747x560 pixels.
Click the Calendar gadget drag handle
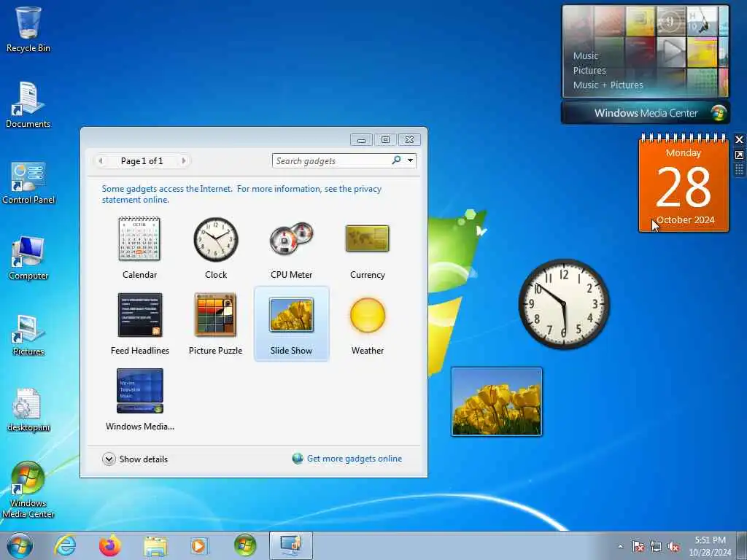pyautogui.click(x=740, y=169)
